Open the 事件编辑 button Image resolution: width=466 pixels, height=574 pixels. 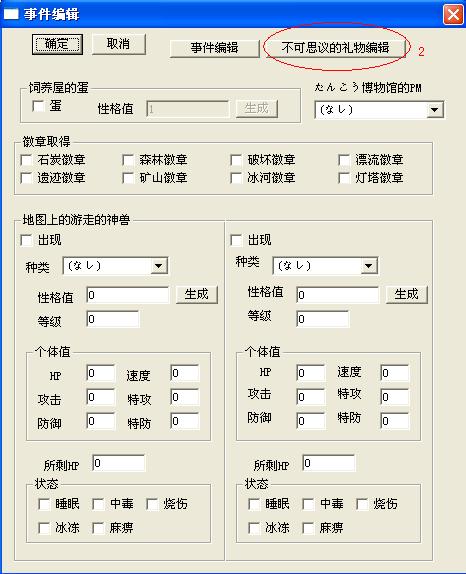[214, 48]
